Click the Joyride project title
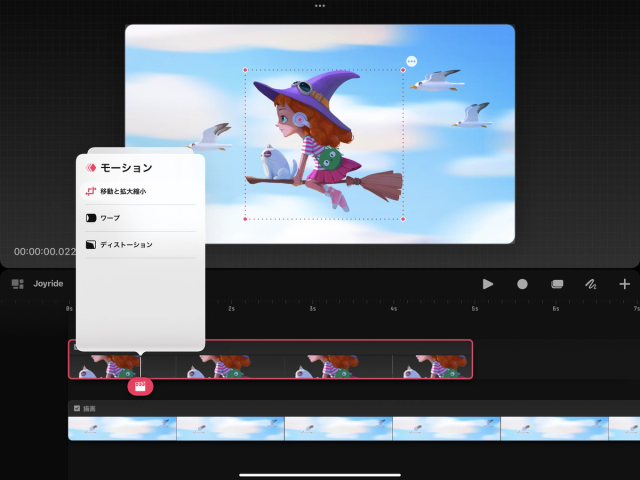640x480 pixels. (x=48, y=284)
